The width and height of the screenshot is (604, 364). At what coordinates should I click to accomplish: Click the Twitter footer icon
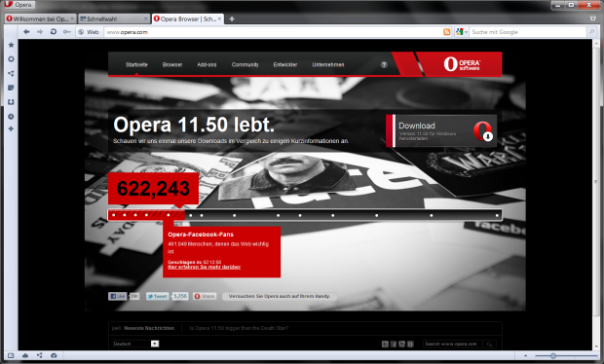click(x=385, y=344)
